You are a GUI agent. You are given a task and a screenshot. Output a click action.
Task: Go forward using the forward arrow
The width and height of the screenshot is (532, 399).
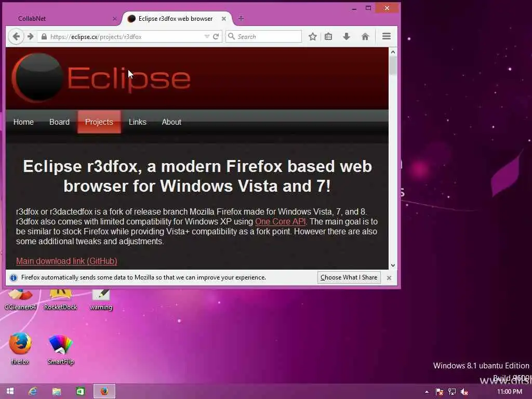coord(31,36)
